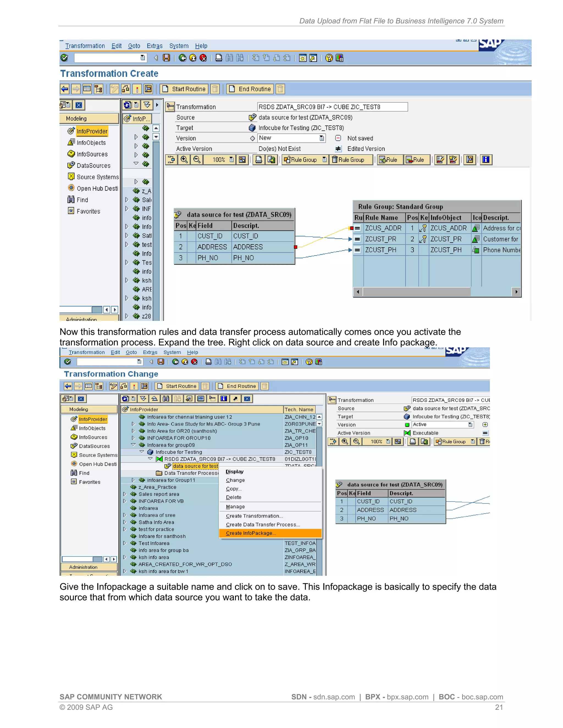Click delete icon beside Start Routine in Transformation Create
Viewport: 563px width, 728px height.
tap(215, 89)
